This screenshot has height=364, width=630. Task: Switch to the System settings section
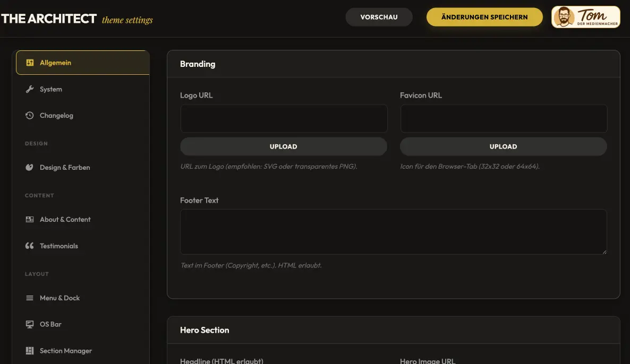[x=50, y=89]
